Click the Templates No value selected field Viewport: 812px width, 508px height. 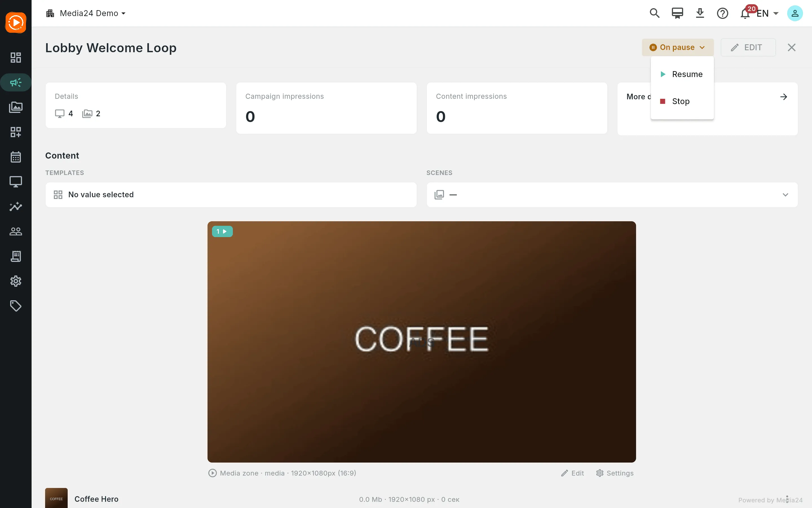(x=231, y=194)
